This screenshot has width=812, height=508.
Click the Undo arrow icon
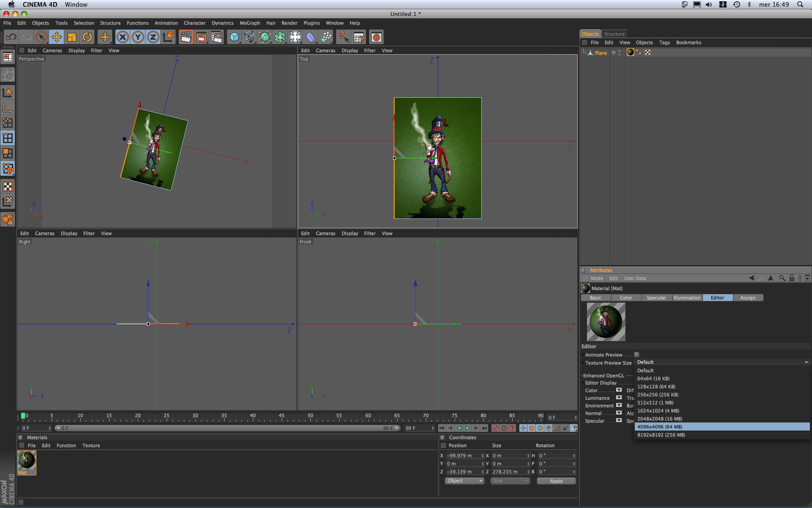pos(11,37)
